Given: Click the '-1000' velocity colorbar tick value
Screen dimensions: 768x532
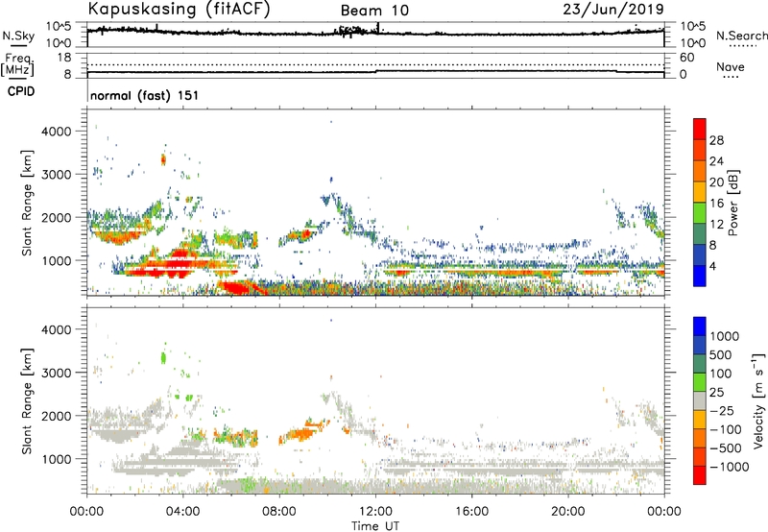Looking at the screenshot, I should [x=729, y=467].
